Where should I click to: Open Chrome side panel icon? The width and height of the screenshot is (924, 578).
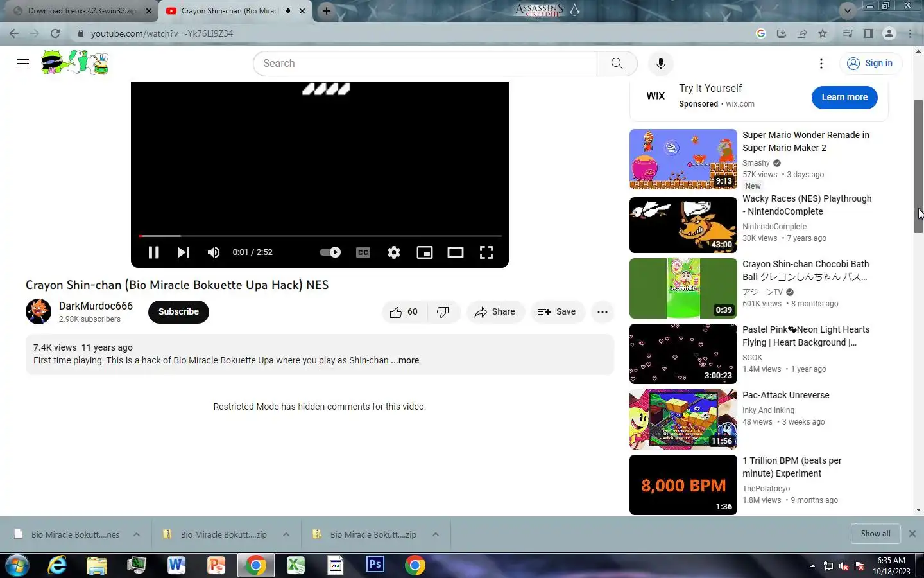tap(868, 33)
